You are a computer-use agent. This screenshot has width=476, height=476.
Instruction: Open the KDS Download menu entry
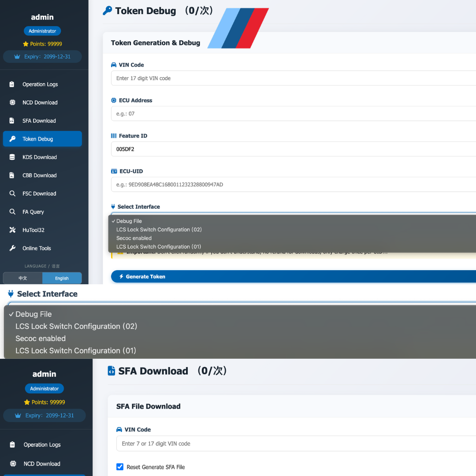pyautogui.click(x=40, y=157)
